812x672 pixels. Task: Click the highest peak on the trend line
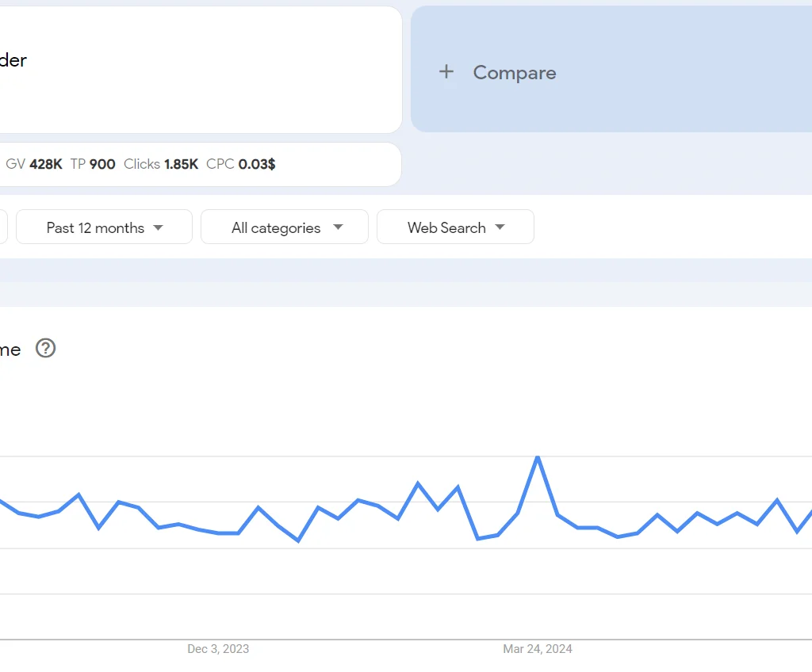click(537, 457)
